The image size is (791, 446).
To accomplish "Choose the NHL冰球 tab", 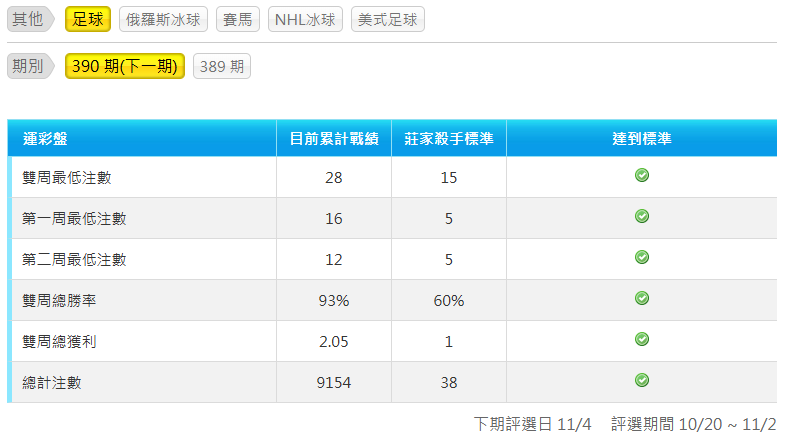I will pos(305,19).
